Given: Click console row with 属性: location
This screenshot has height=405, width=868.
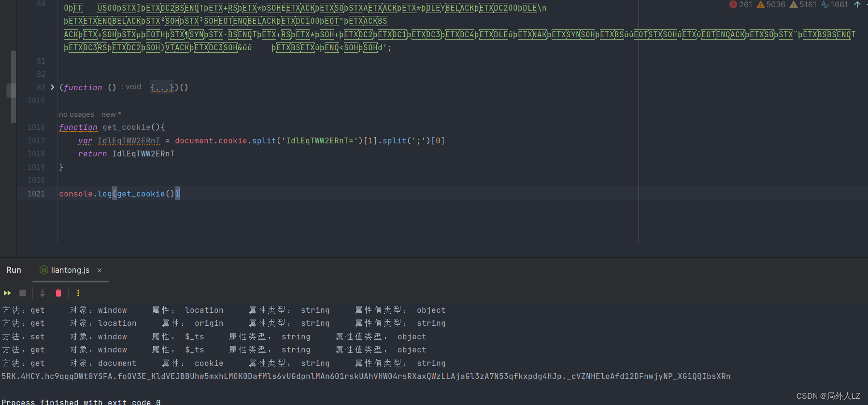Looking at the screenshot, I should click(x=224, y=310).
